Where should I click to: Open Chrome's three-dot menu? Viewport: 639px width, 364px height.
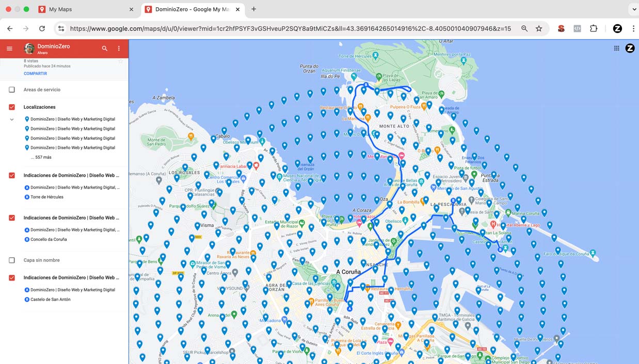tap(633, 29)
